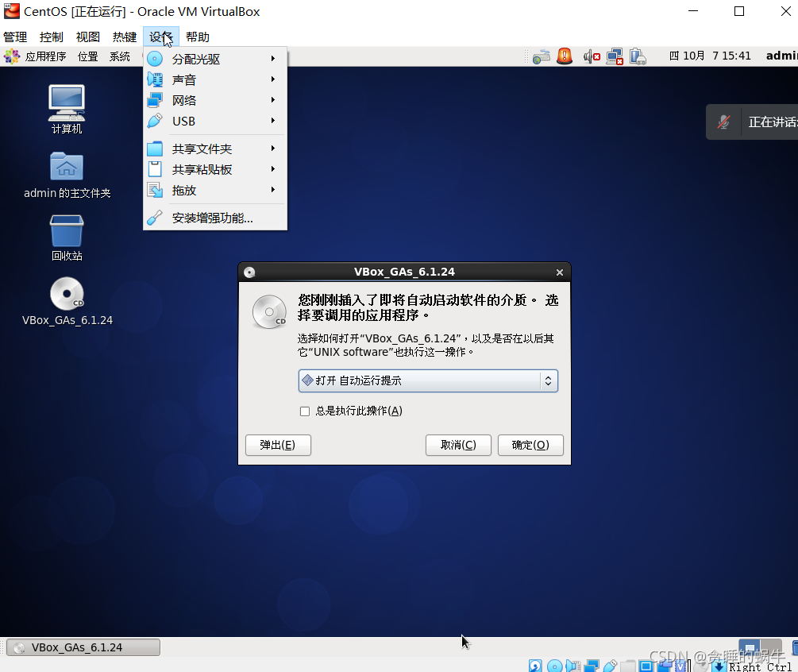
Task: Choose 安装增强功能 to install Guest Additions
Action: 214,218
